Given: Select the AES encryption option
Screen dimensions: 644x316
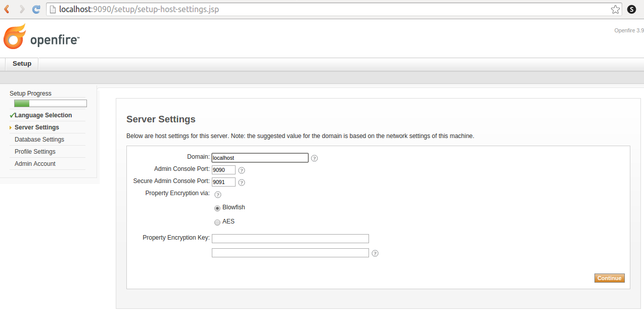Looking at the screenshot, I should 217,222.
